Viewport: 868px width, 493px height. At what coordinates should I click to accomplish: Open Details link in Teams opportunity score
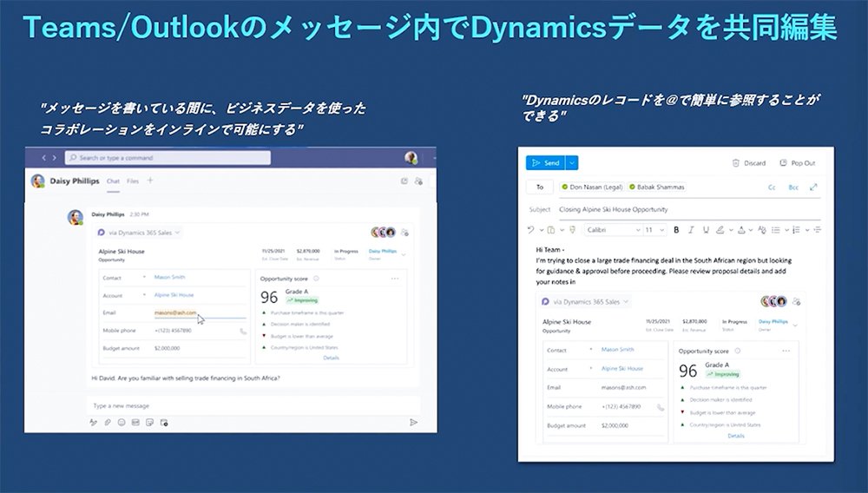click(x=331, y=358)
